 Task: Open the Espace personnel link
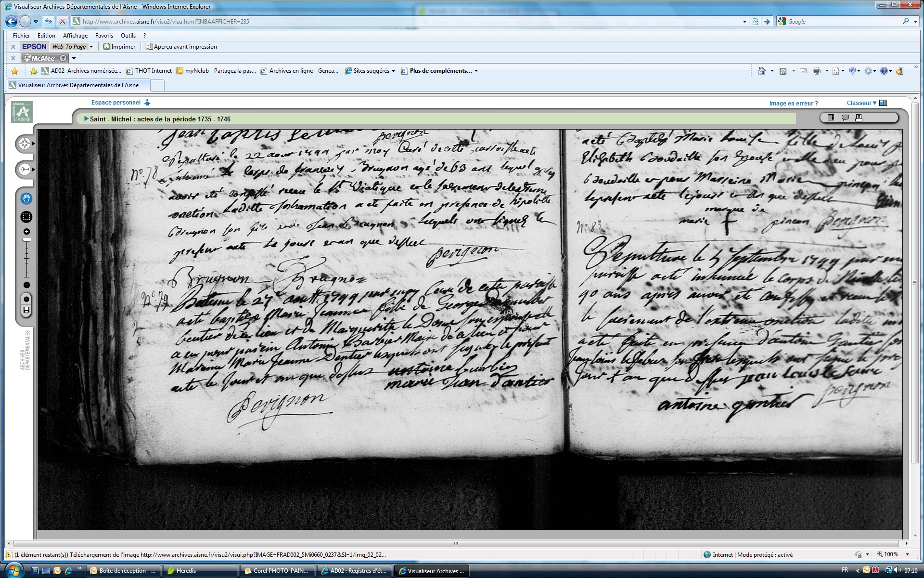click(116, 103)
